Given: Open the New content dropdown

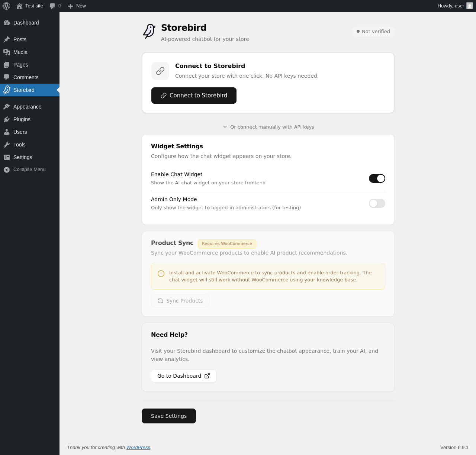Looking at the screenshot, I should 77,6.
